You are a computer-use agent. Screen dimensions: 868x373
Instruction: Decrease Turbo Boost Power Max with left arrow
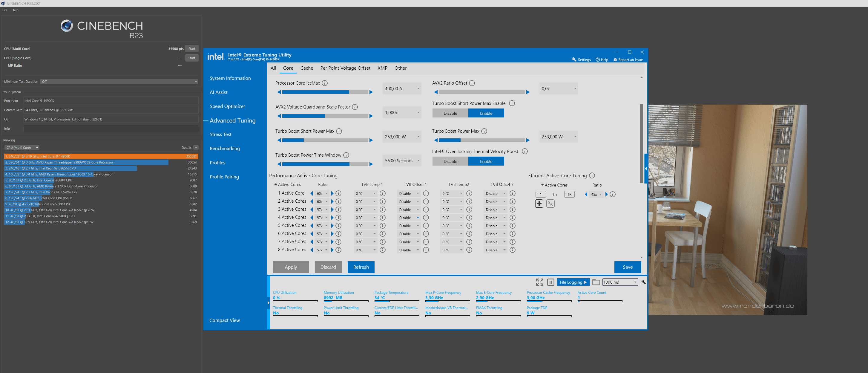[436, 140]
